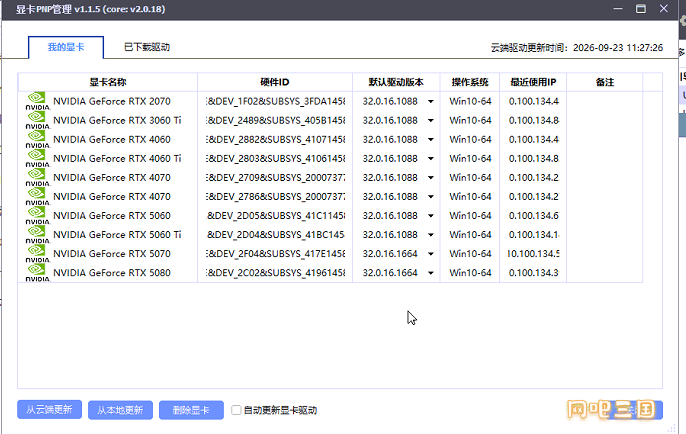Click hardware ID DEV_2D05&SUBSYS_41C1 cell
Image resolution: width=686 pixels, height=434 pixels.
(275, 216)
